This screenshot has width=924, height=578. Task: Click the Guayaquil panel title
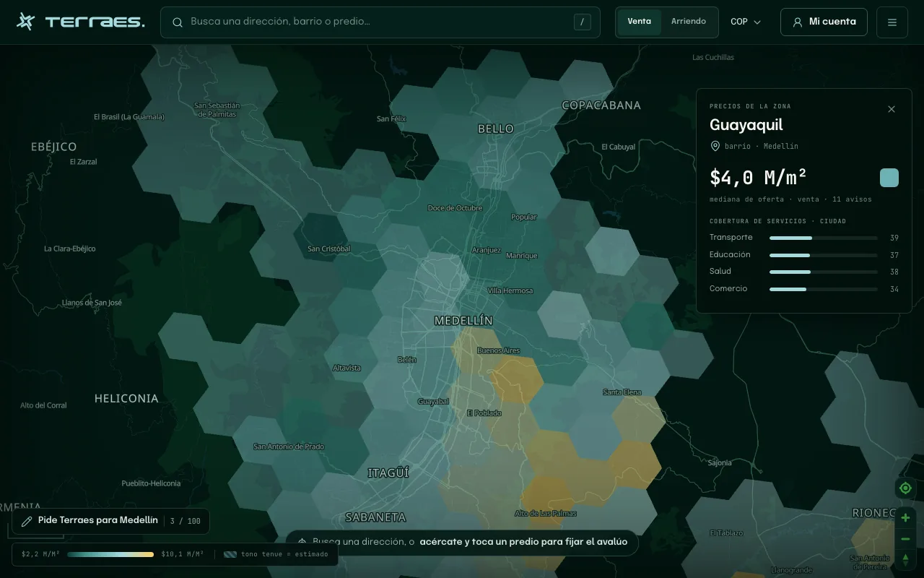tap(746, 125)
